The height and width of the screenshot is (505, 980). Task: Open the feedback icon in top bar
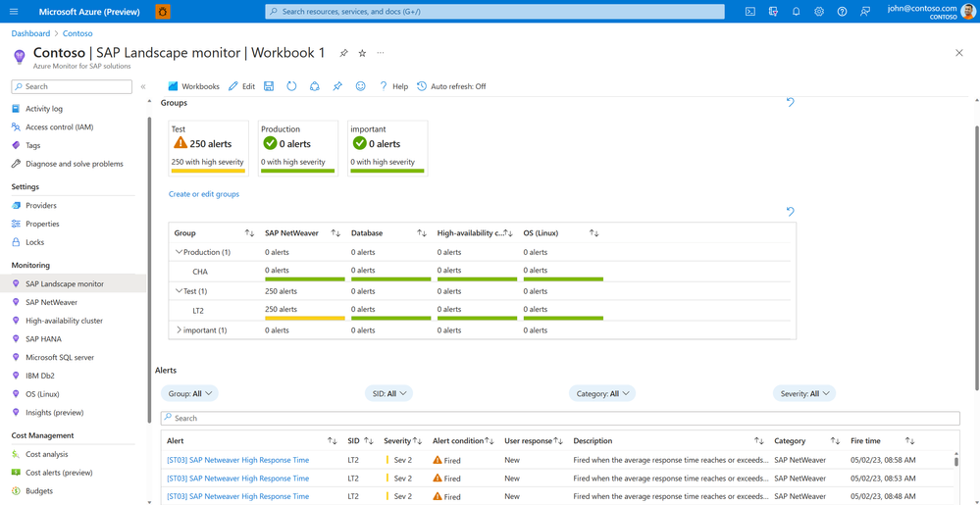point(865,11)
